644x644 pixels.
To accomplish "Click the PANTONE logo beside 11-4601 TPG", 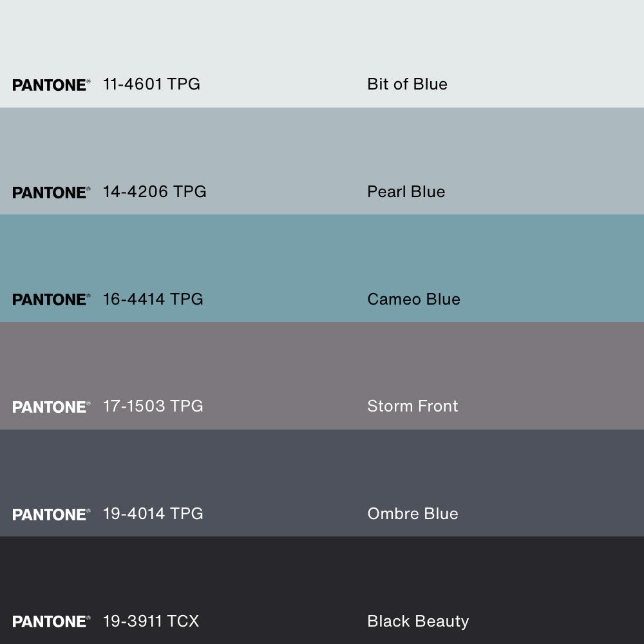I will click(51, 85).
